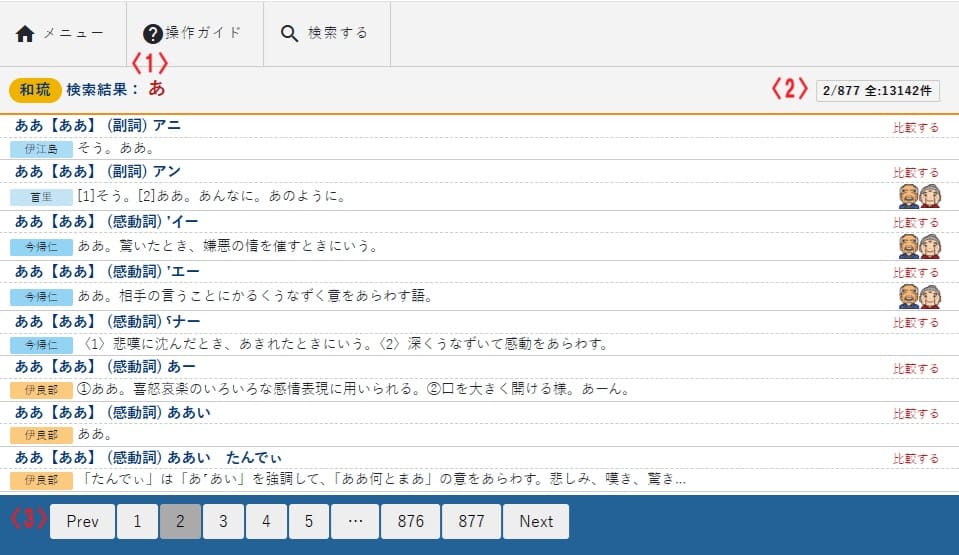Click 比較する for the 'イー entry

(x=916, y=223)
